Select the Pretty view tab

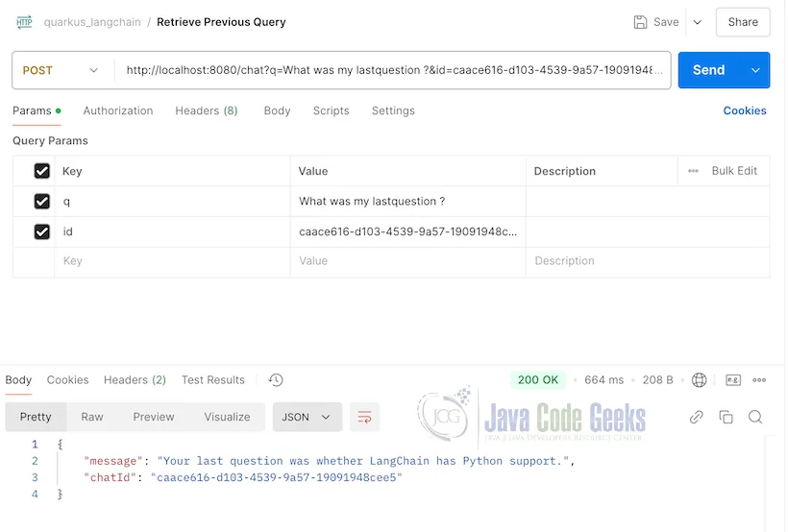pos(36,417)
